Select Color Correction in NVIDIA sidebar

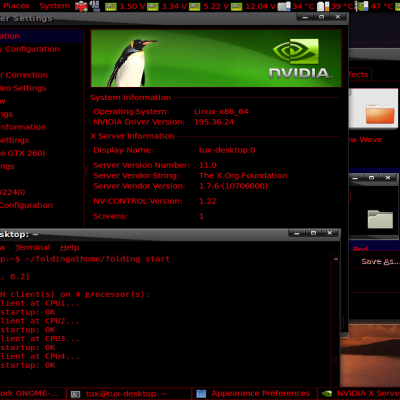(x=24, y=75)
